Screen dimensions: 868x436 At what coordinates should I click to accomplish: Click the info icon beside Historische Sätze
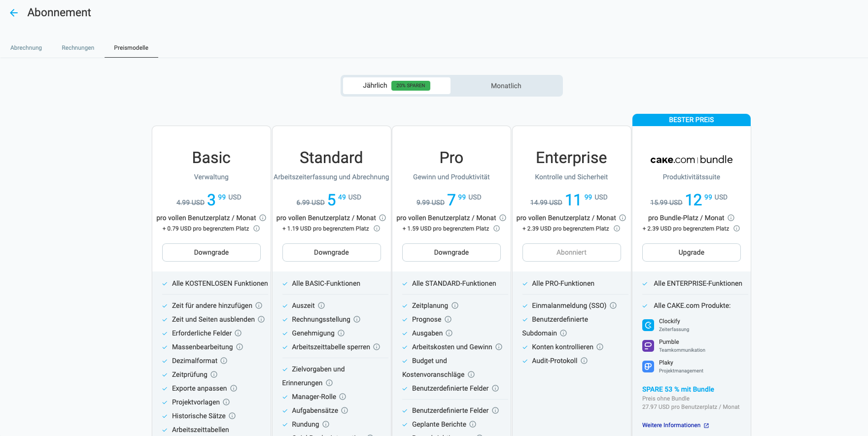point(232,416)
